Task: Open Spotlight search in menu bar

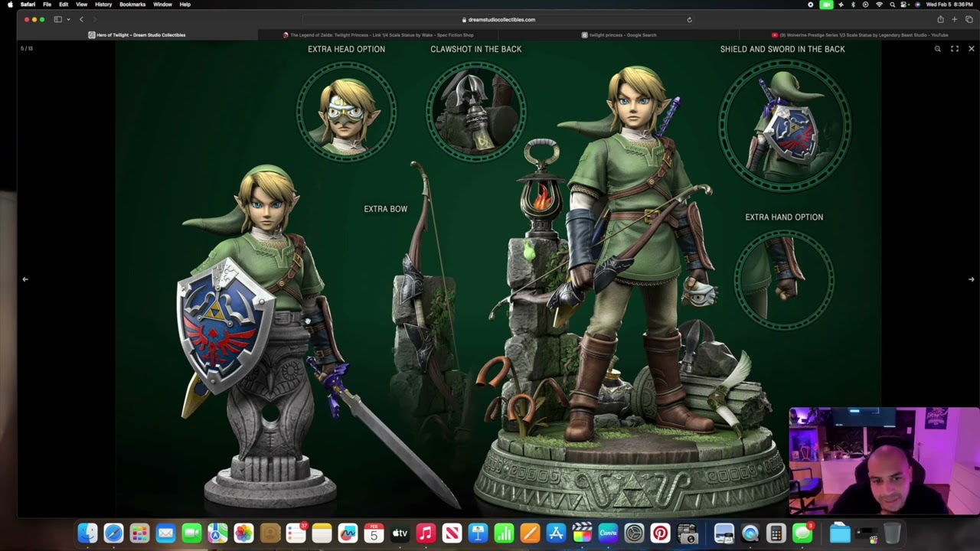Action: [x=892, y=5]
